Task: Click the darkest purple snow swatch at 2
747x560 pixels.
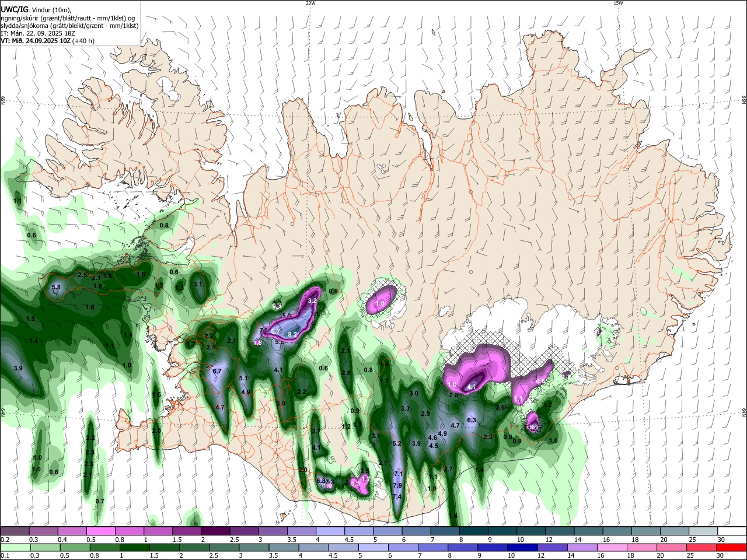Action: [215, 531]
